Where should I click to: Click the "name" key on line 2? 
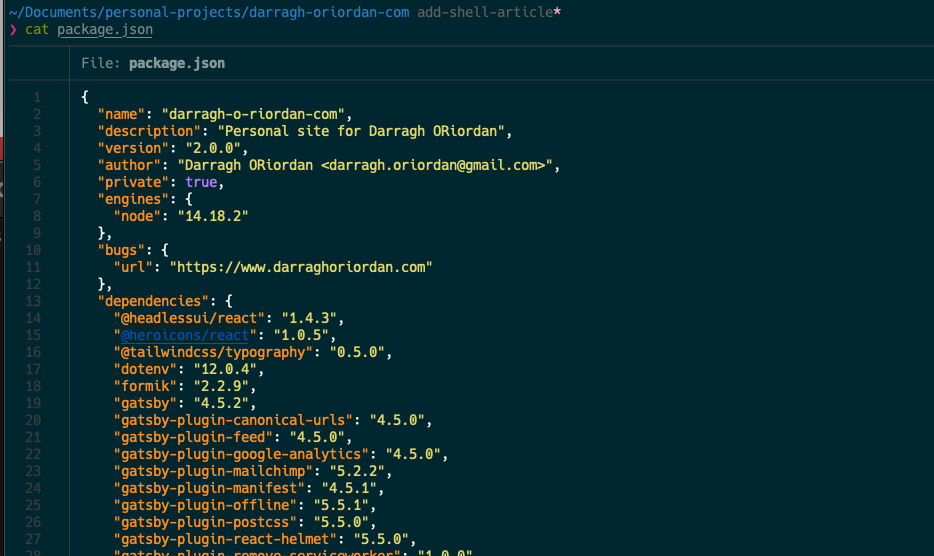pyautogui.click(x=122, y=114)
